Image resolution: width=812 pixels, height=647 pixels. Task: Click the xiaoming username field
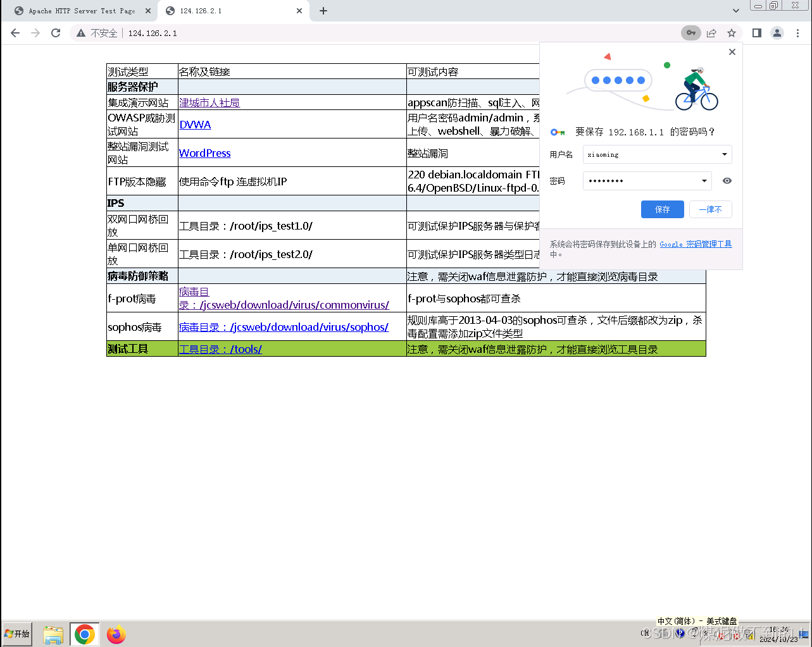click(x=657, y=154)
